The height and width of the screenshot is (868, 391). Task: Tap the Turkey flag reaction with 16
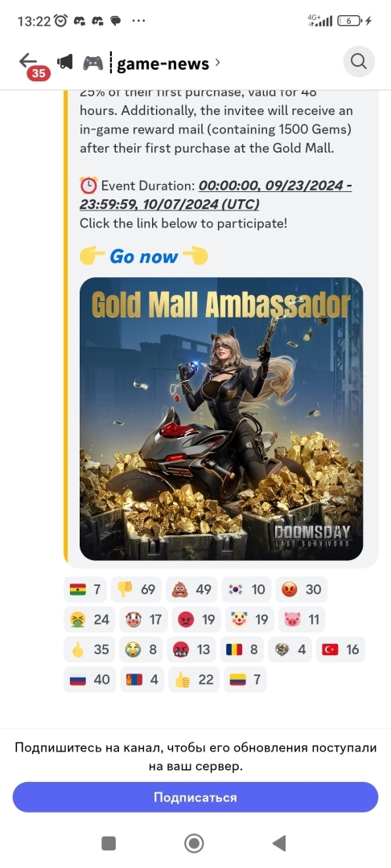[340, 649]
